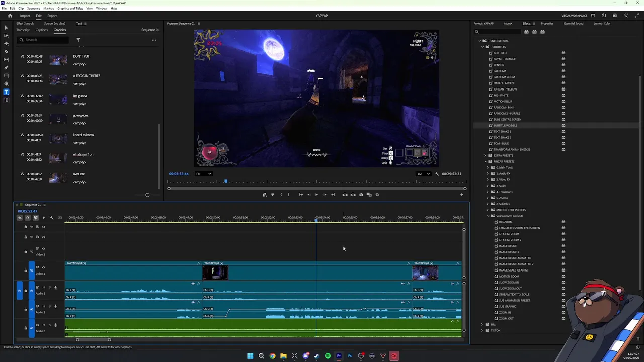644x362 pixels.
Task: Click the 32-bit Color effects filter icon
Action: click(534, 32)
